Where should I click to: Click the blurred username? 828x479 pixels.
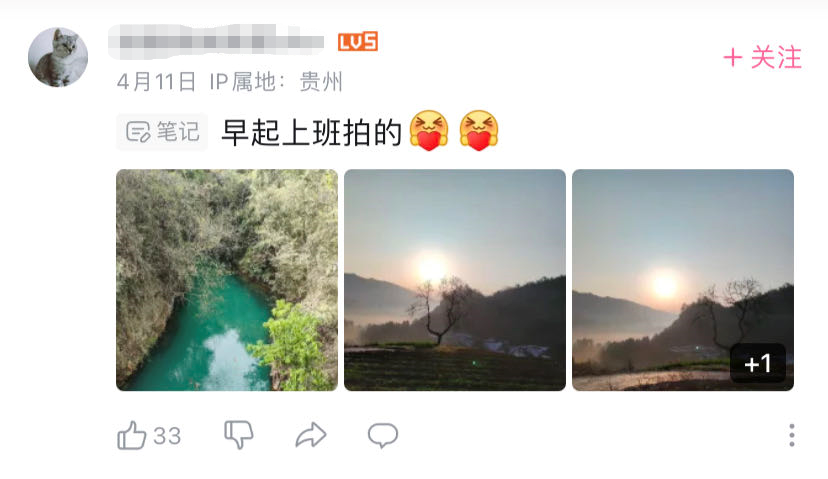tap(216, 42)
